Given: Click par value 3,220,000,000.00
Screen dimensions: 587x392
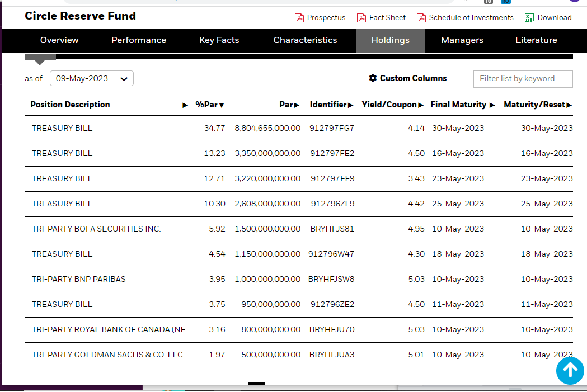Looking at the screenshot, I should click(267, 178).
